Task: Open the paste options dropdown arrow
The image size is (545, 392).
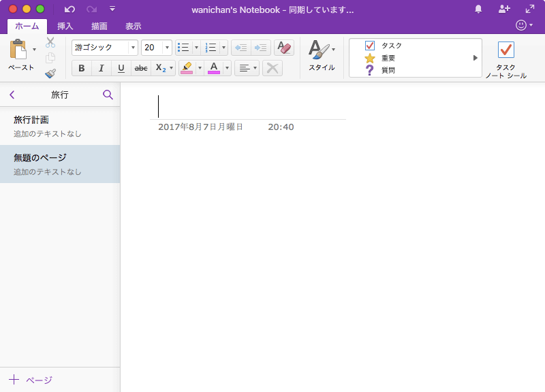Action: (35, 49)
